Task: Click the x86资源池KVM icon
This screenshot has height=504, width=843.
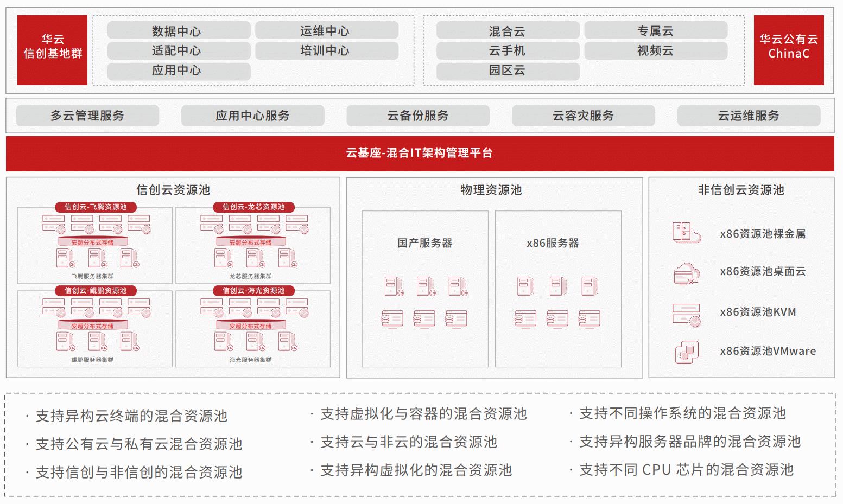Action: [686, 314]
